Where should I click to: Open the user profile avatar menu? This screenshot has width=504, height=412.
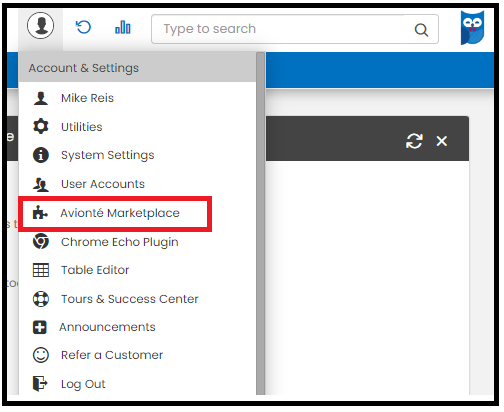click(x=41, y=26)
